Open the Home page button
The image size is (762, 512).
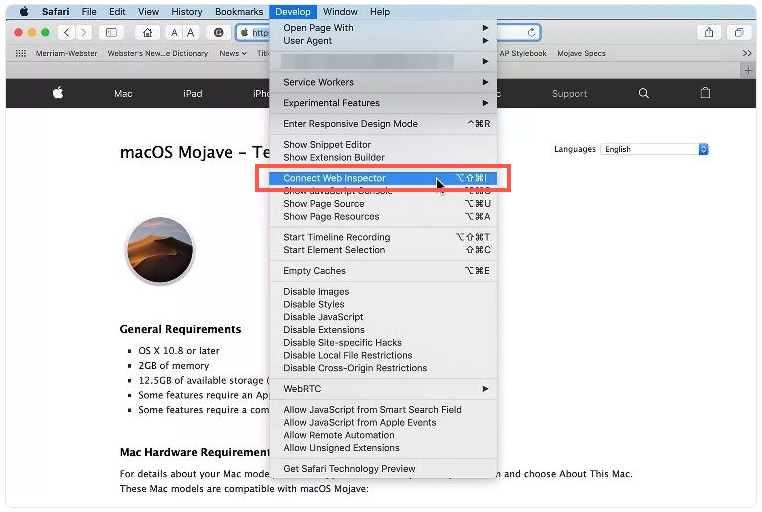147,33
